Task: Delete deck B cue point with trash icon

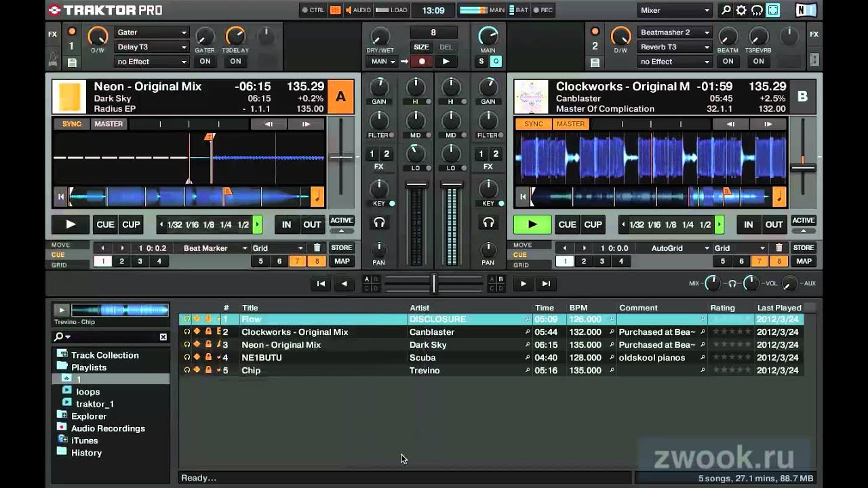Action: point(778,248)
